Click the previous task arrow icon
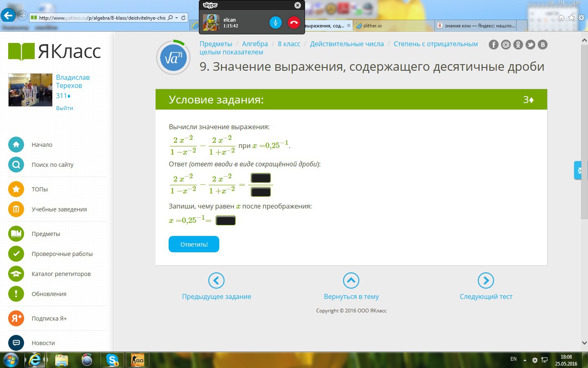The image size is (588, 368). 216,280
